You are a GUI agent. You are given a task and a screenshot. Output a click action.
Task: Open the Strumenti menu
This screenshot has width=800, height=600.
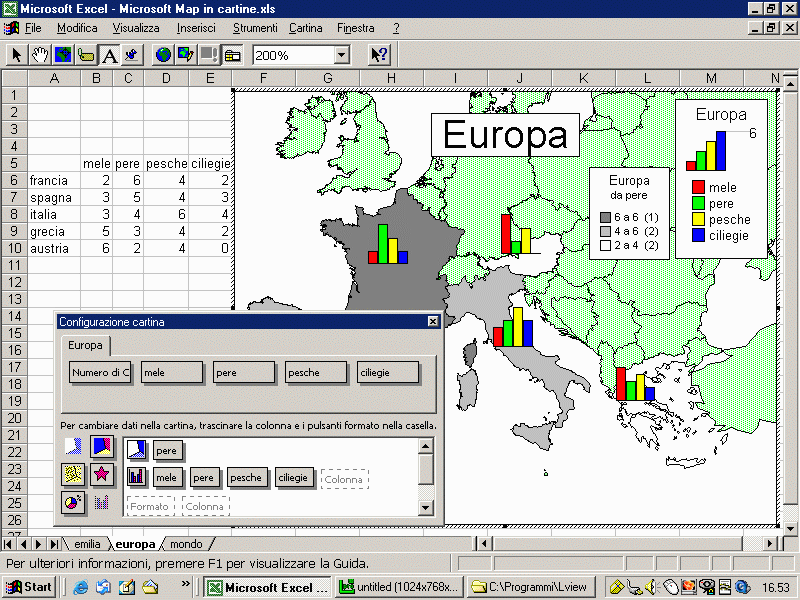(255, 28)
